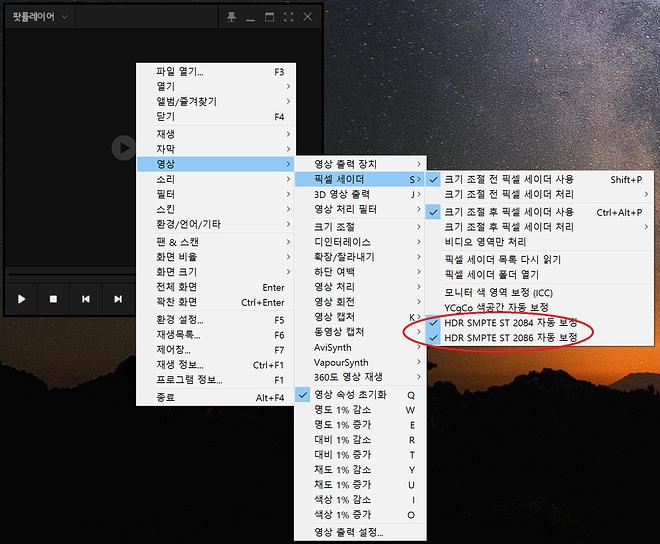Toggle 크기 조절 전 픽셀 세이더 사용

[540, 179]
